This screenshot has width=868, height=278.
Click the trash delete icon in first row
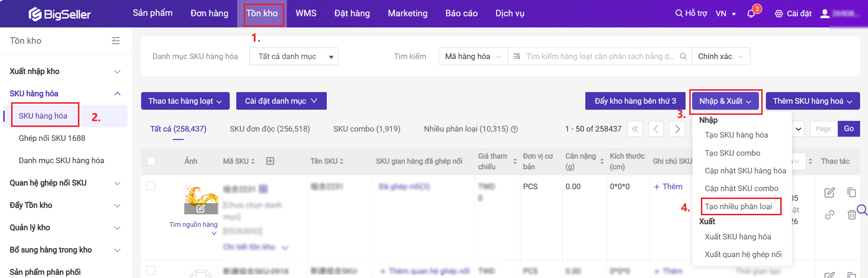click(851, 215)
